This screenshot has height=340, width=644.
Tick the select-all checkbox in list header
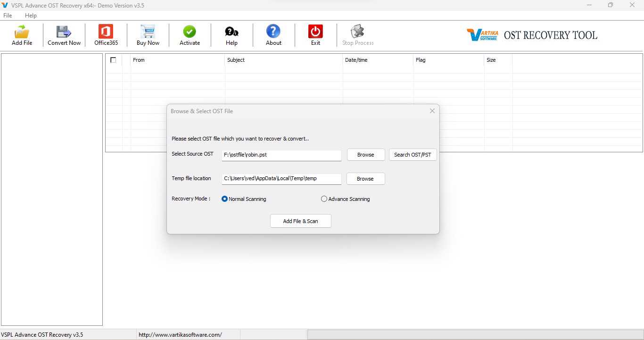pyautogui.click(x=113, y=60)
